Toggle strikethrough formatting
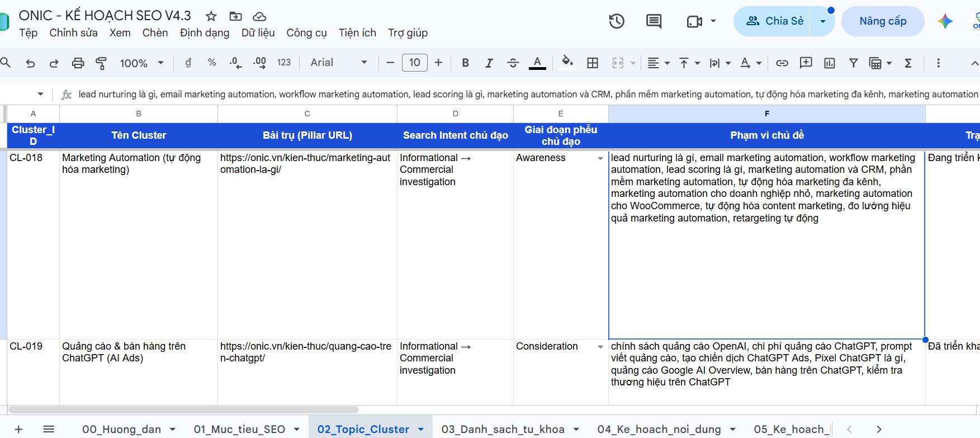The image size is (980, 438). coord(513,63)
